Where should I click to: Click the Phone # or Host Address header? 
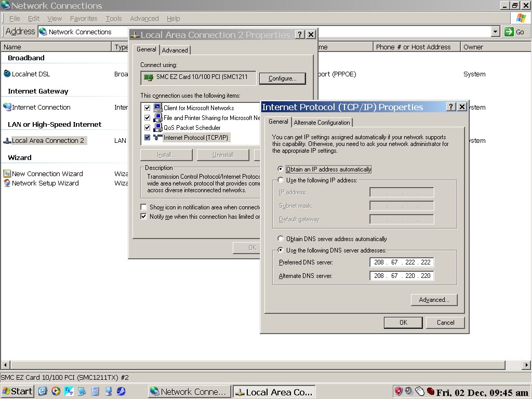417,47
